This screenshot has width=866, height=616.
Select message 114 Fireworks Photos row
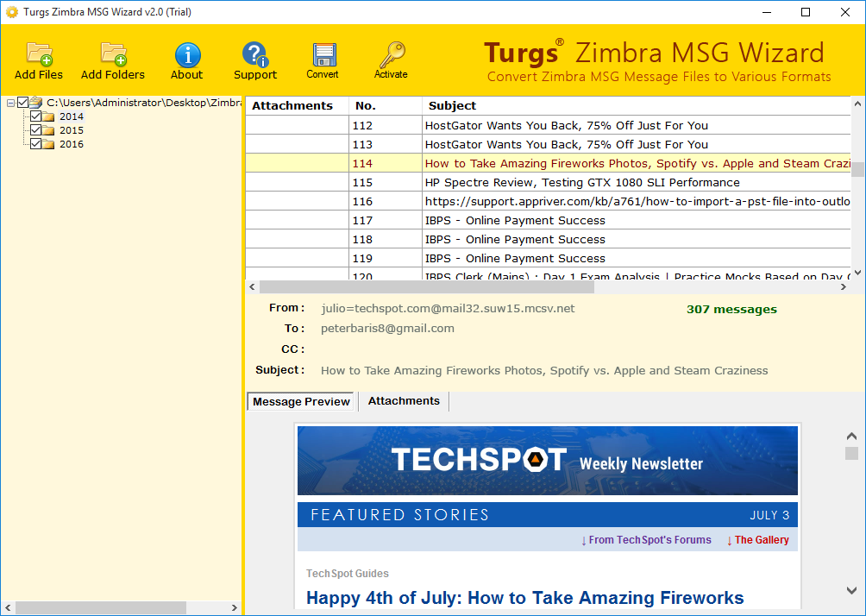(548, 164)
